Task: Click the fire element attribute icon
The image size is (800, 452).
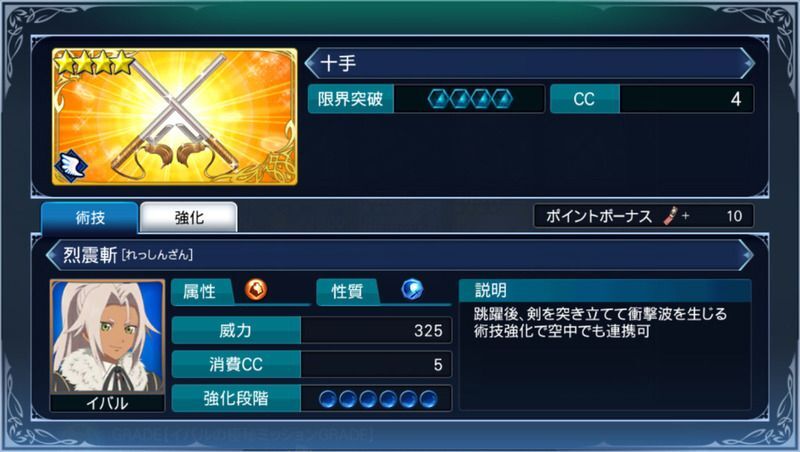Action: tap(256, 290)
